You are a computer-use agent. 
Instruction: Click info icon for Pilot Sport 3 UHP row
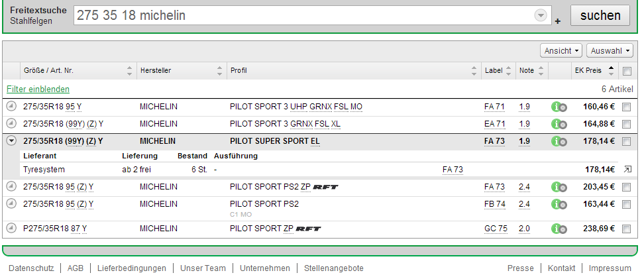click(559, 107)
